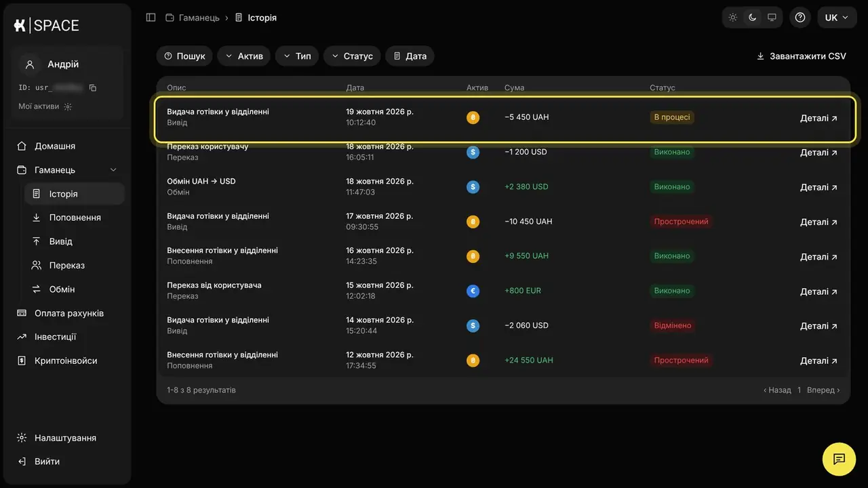The height and width of the screenshot is (488, 868).
Task: Open the chat support bubble
Action: [839, 459]
